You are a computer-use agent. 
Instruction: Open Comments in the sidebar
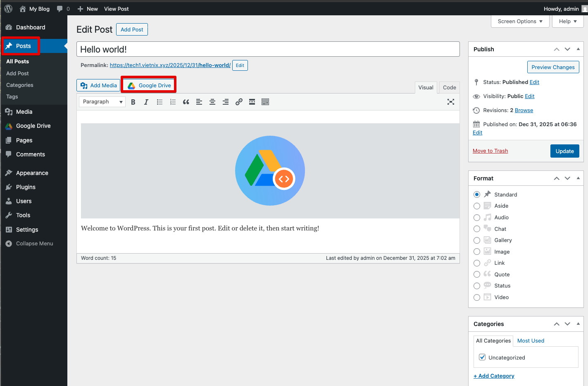34,154
